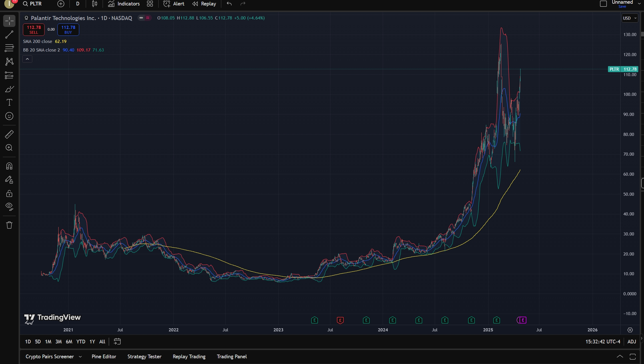Viewport: 644px width, 364px height.
Task: Click the trash remove objects icon
Action: 9,225
